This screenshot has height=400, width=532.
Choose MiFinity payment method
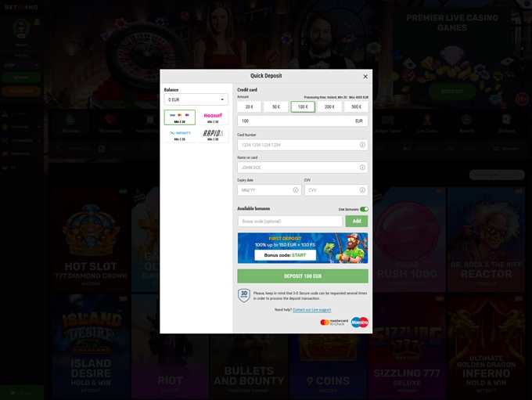(180, 135)
